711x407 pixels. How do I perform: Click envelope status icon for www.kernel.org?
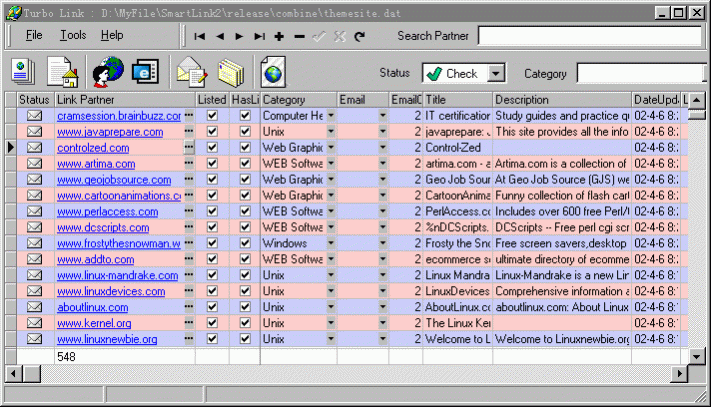pyautogui.click(x=34, y=323)
